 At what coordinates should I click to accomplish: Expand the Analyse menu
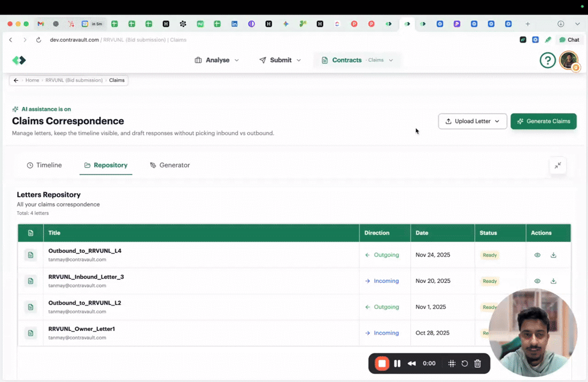pyautogui.click(x=217, y=60)
